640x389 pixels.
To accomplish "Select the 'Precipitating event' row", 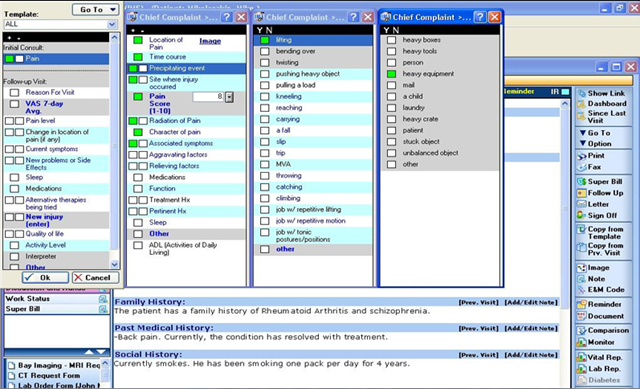I will (187, 68).
